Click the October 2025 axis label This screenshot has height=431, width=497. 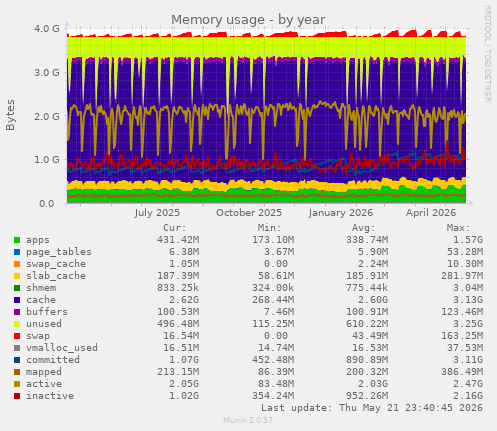(x=249, y=213)
